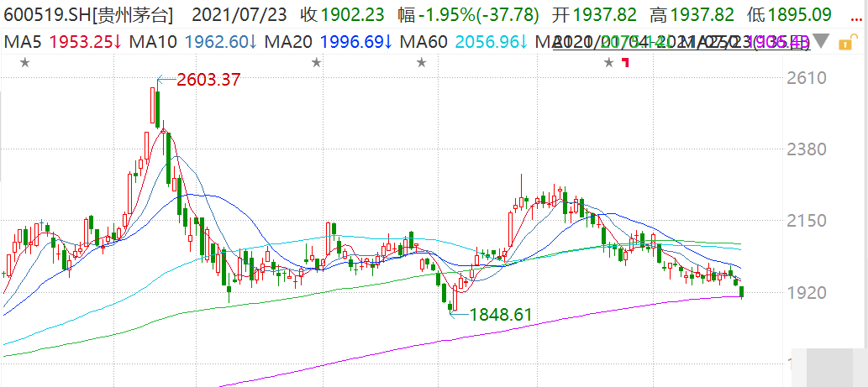The height and width of the screenshot is (387, 868).
Task: Open the red three-dot more menu
Action: coord(856,18)
